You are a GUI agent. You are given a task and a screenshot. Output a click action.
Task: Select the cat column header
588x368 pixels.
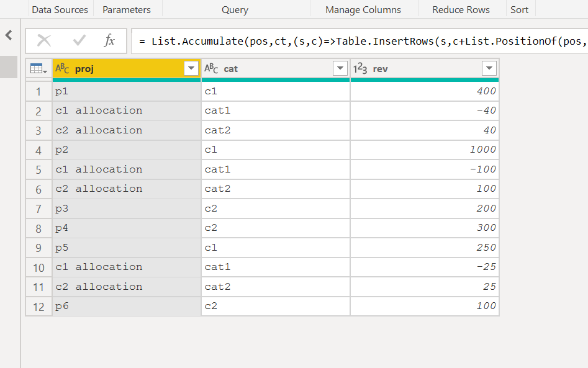pyautogui.click(x=276, y=69)
